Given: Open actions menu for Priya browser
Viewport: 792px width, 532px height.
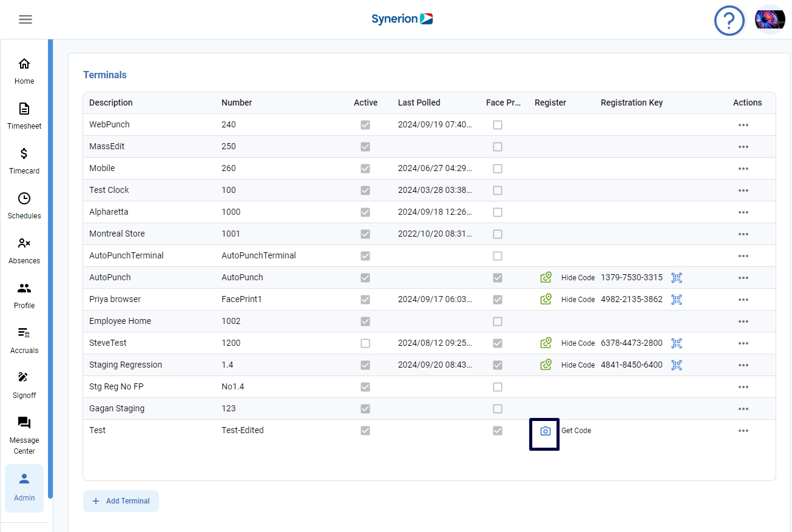Looking at the screenshot, I should click(743, 300).
